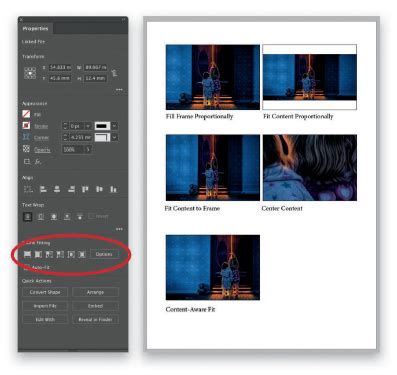
Task: Select Content-Aware Fit icon
Action: (82, 254)
